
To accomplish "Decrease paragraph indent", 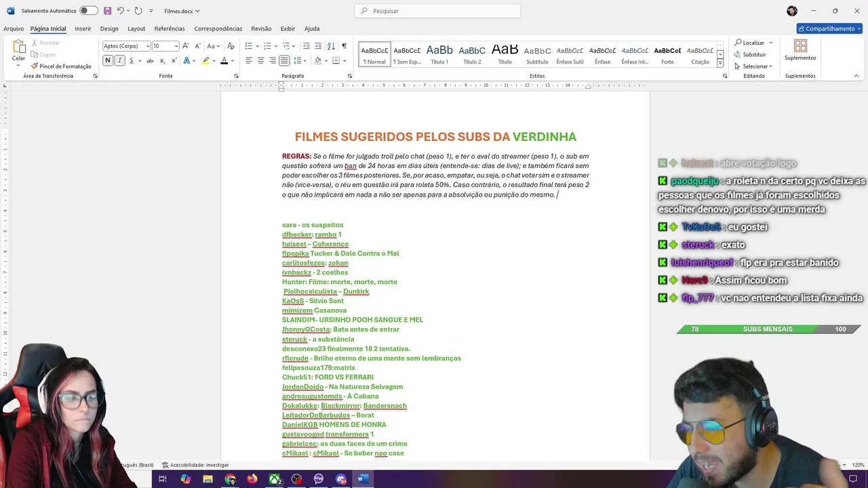I will [307, 46].
